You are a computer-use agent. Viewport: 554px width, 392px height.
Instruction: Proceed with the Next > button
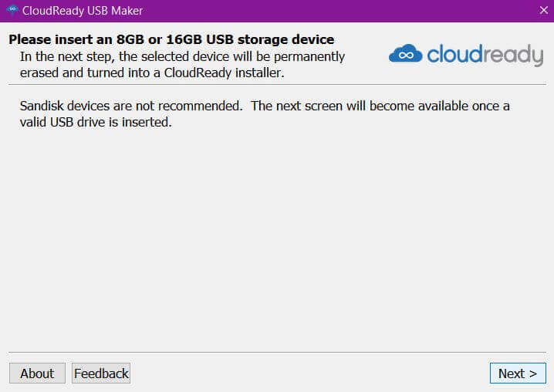518,373
